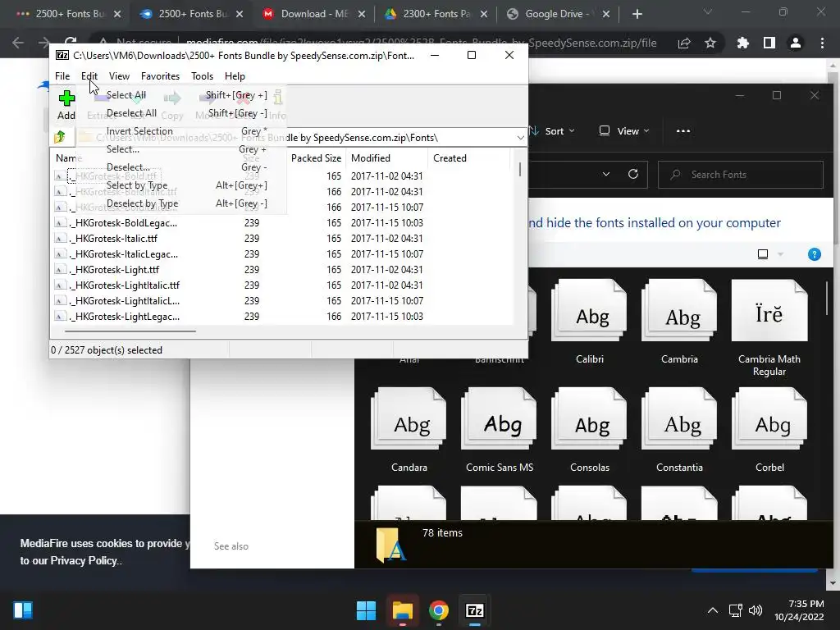Viewport: 840px width, 630px height.
Task: Choose Deselect by Type in the Edit menu
Action: point(181,203)
